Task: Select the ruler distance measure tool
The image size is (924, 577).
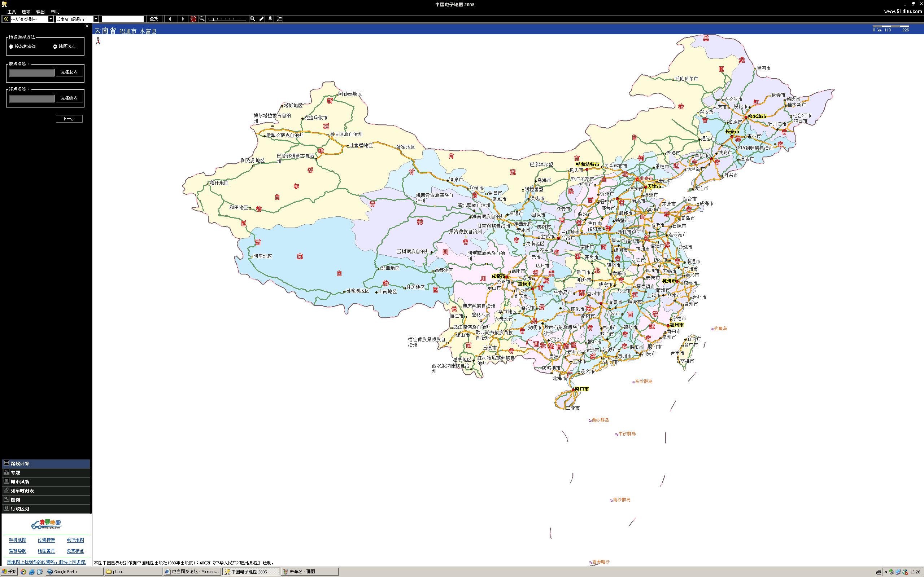Action: pos(262,19)
